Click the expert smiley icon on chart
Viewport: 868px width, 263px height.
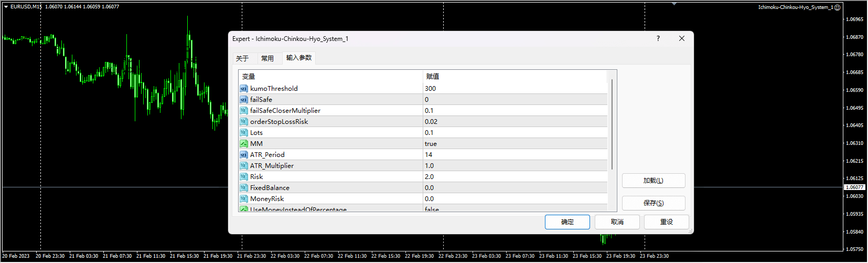(x=838, y=7)
